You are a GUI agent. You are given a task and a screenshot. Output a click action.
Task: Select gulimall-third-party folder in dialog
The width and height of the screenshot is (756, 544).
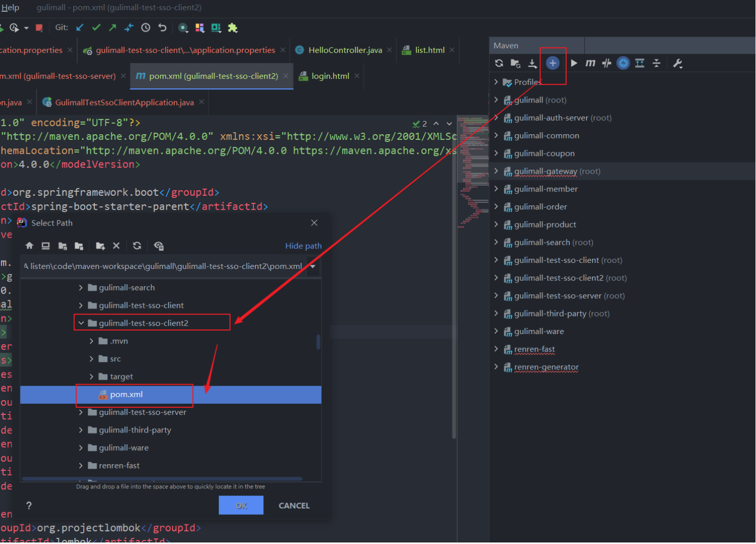[x=135, y=430]
